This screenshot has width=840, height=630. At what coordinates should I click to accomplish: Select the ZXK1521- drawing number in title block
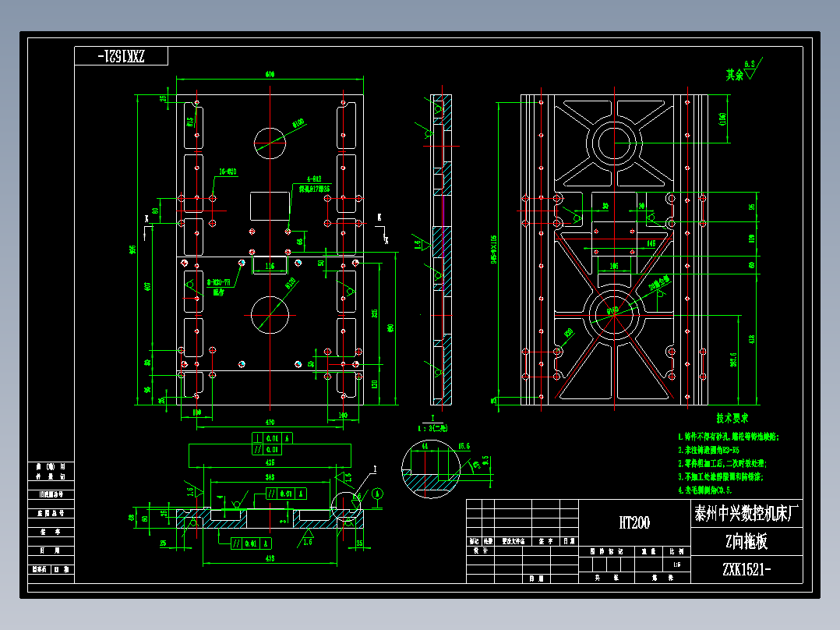click(x=746, y=569)
